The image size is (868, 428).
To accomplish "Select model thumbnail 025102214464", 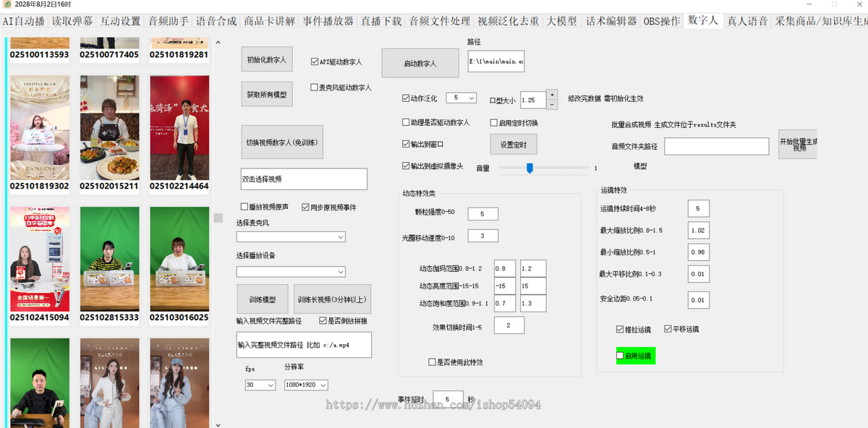I will pyautogui.click(x=179, y=128).
